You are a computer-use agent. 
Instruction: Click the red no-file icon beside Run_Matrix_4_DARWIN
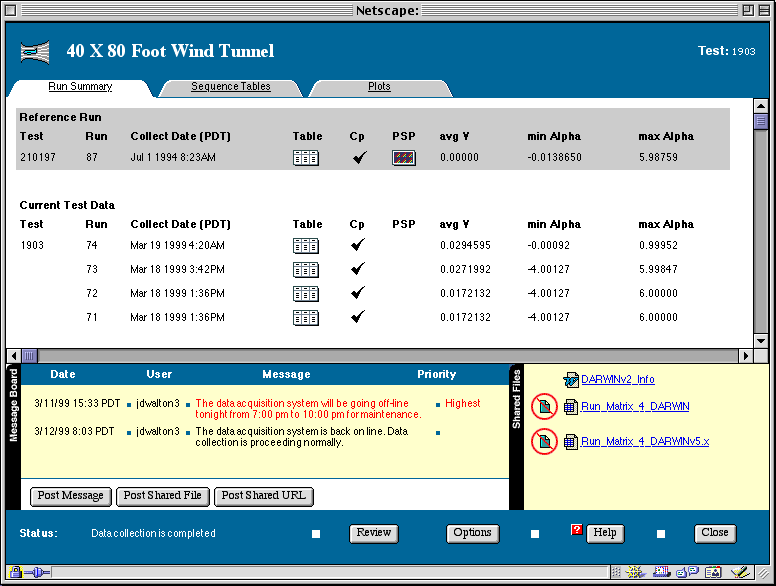tap(544, 407)
